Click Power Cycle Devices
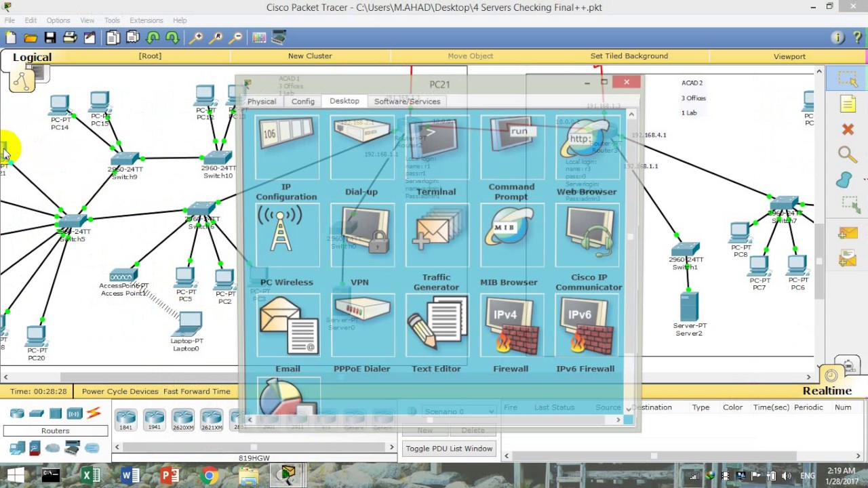The width and height of the screenshot is (868, 488). (120, 391)
